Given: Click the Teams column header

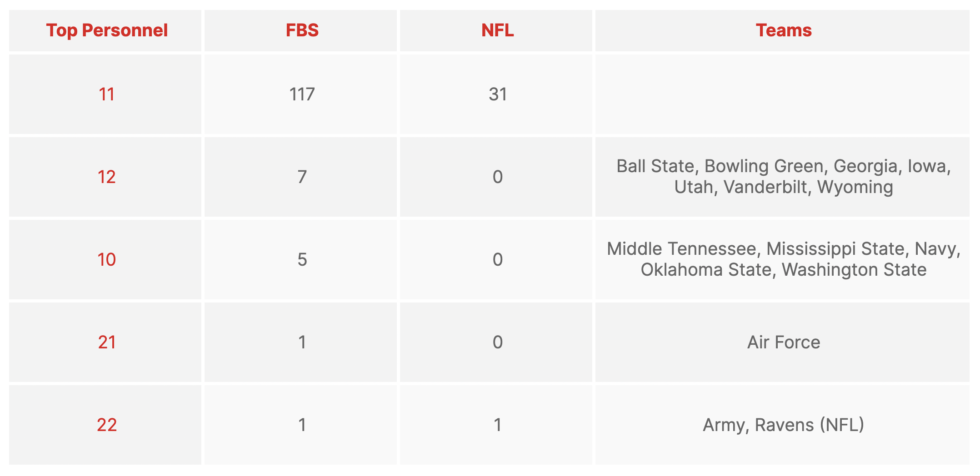Looking at the screenshot, I should 784,30.
